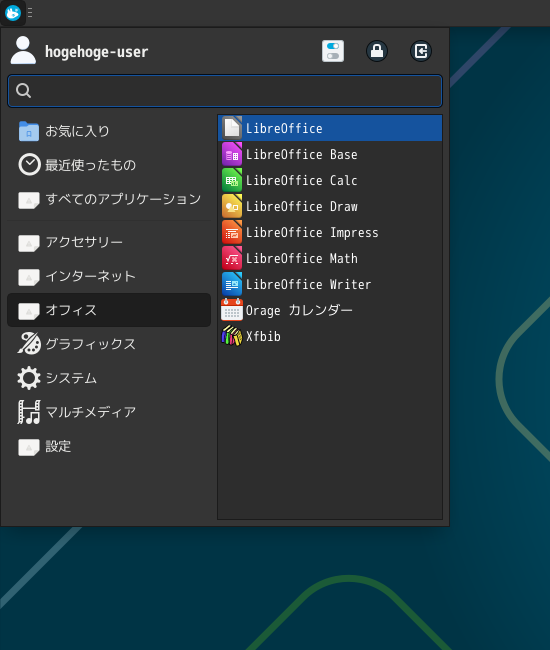Screen dimensions: 550x650
Task: Click the マルチメディア film-music icon
Action: (29, 412)
